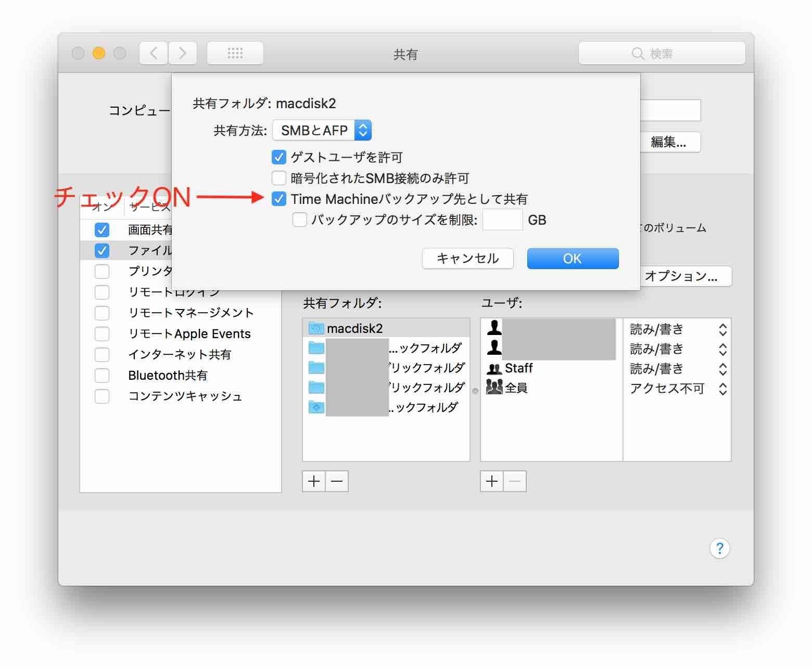The height and width of the screenshot is (669, 812).
Task: Open help with the question mark button
Action: pyautogui.click(x=719, y=548)
